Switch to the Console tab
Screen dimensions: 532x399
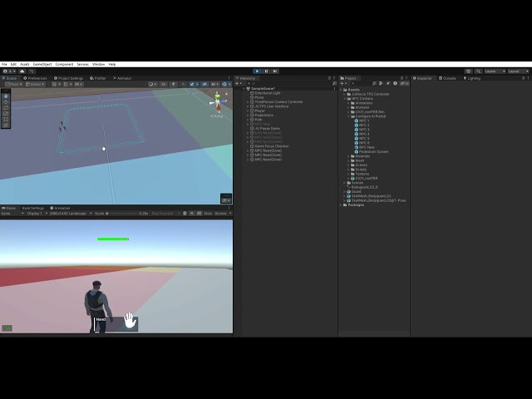pyautogui.click(x=447, y=78)
